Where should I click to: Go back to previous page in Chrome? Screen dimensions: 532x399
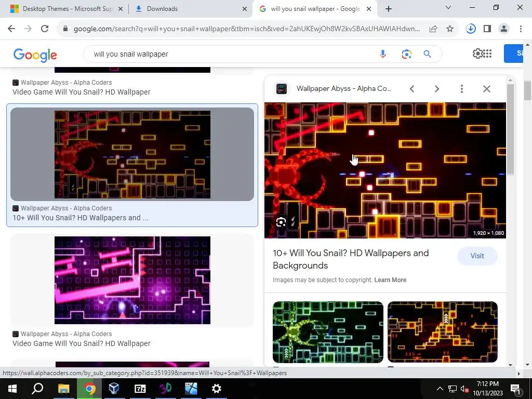(11, 29)
